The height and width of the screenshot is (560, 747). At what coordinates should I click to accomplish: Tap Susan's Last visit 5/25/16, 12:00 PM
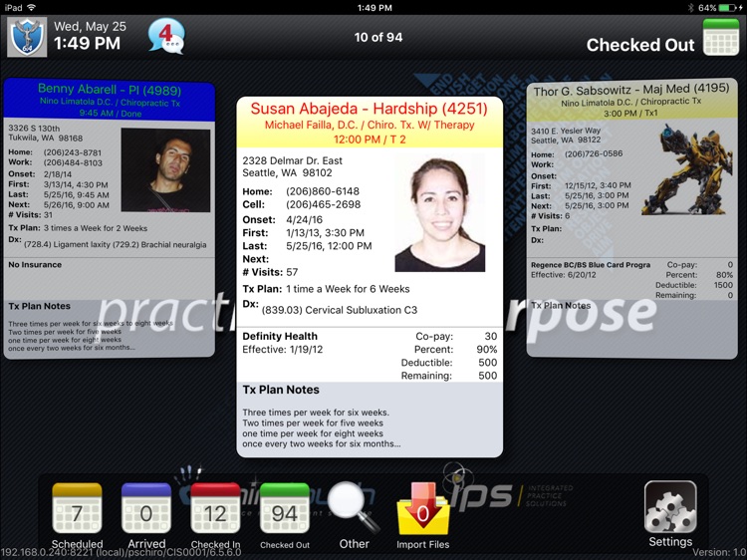pyautogui.click(x=329, y=246)
